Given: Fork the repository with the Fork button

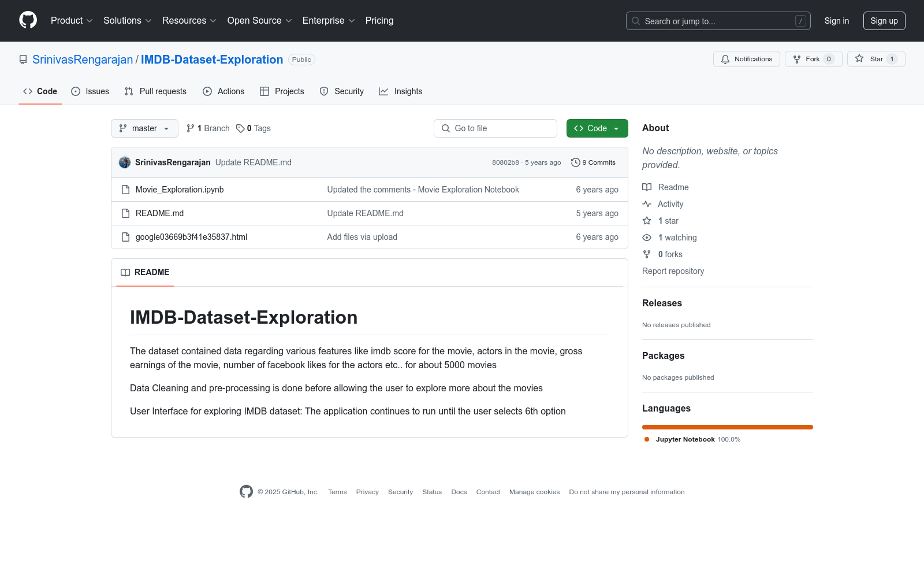Looking at the screenshot, I should click(x=814, y=59).
